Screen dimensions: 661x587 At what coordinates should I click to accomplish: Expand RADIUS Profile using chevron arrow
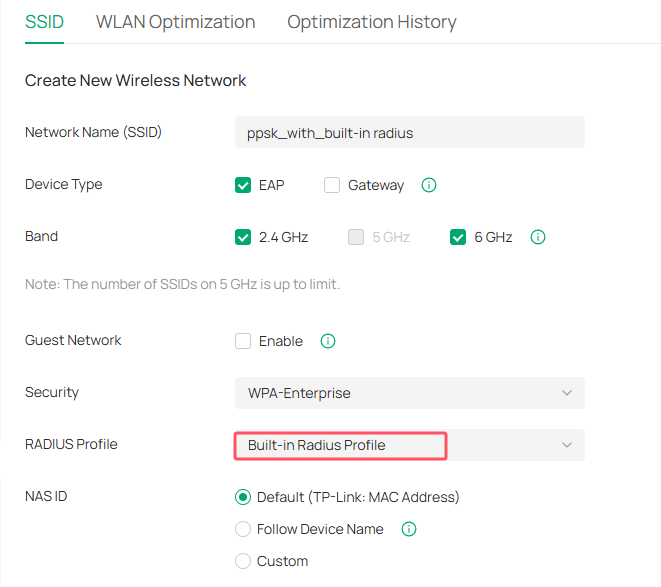click(567, 445)
